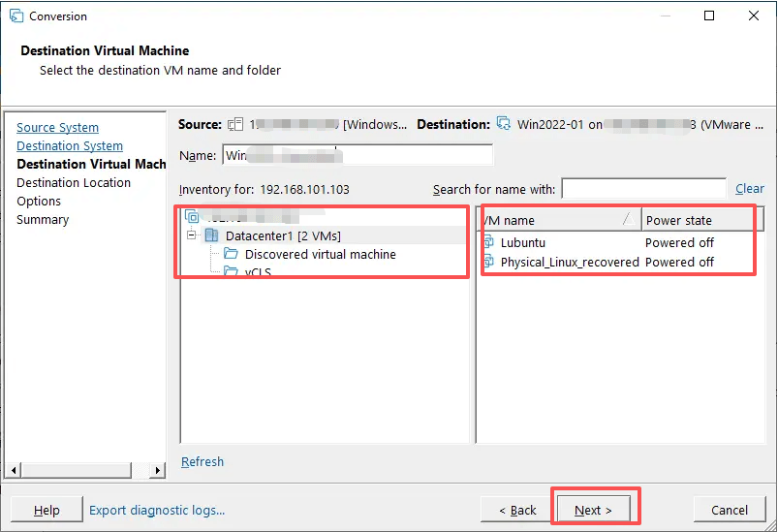Click the source machine icon beside Source
Viewport: 778px width, 532px height.
click(x=235, y=124)
